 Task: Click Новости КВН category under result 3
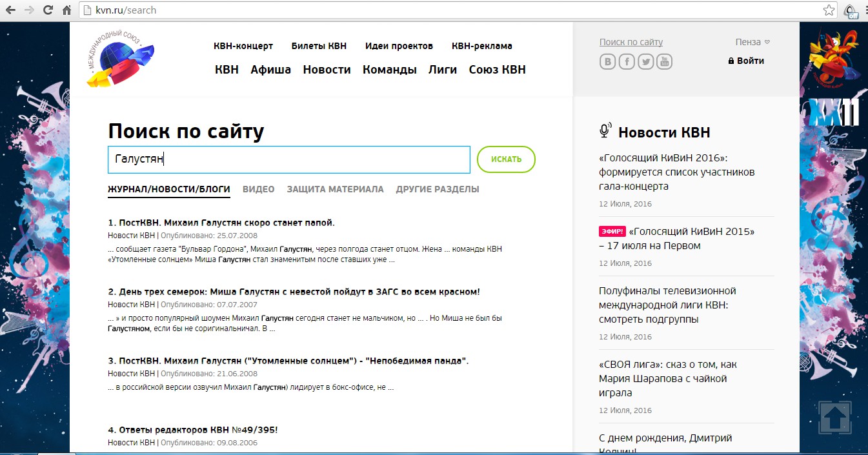tap(132, 374)
